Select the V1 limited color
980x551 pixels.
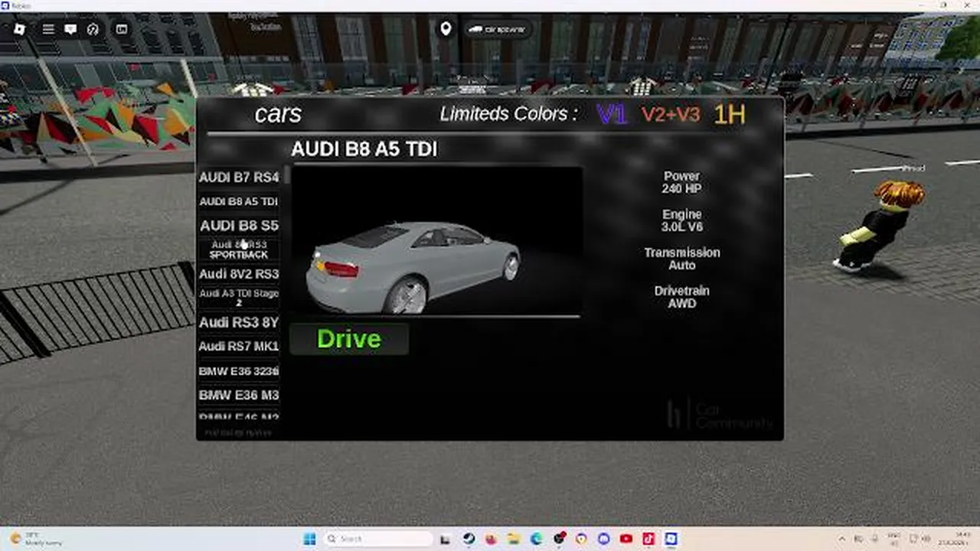pos(612,115)
